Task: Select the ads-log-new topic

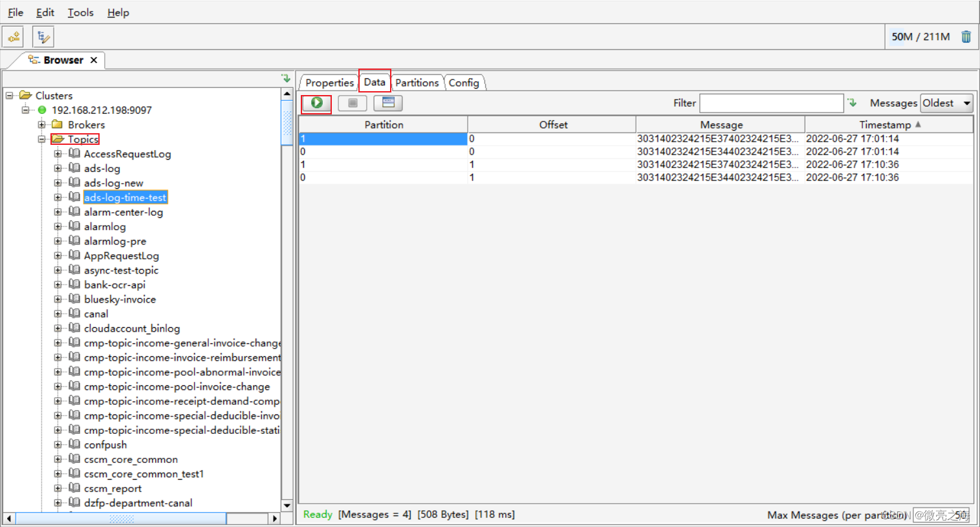Action: 114,183
